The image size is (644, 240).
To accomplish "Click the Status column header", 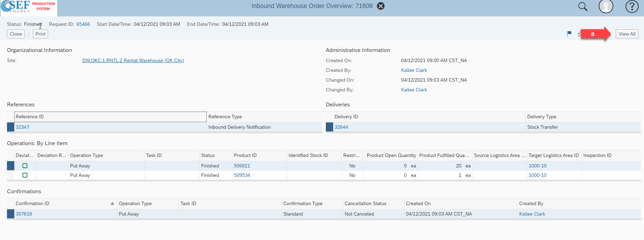I will (x=216, y=155).
